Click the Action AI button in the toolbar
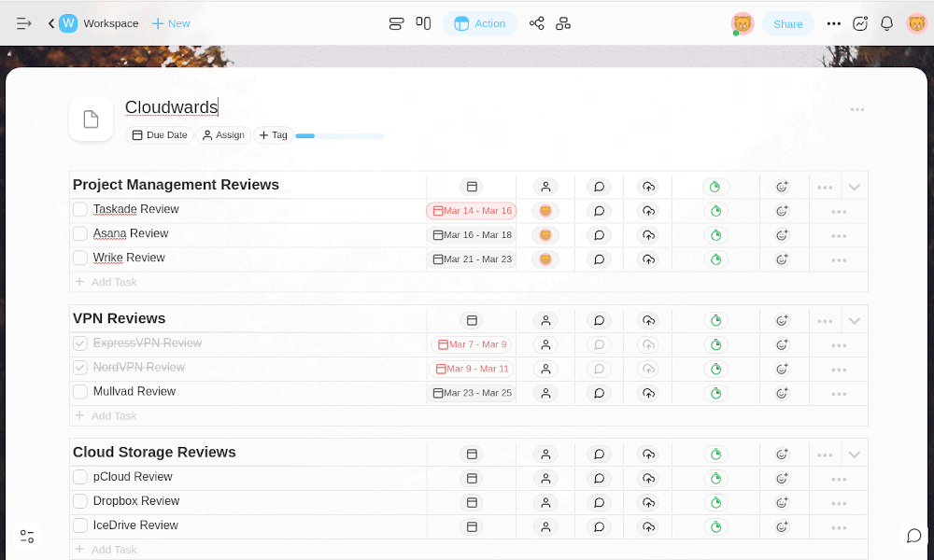This screenshot has width=934, height=560. tap(480, 23)
